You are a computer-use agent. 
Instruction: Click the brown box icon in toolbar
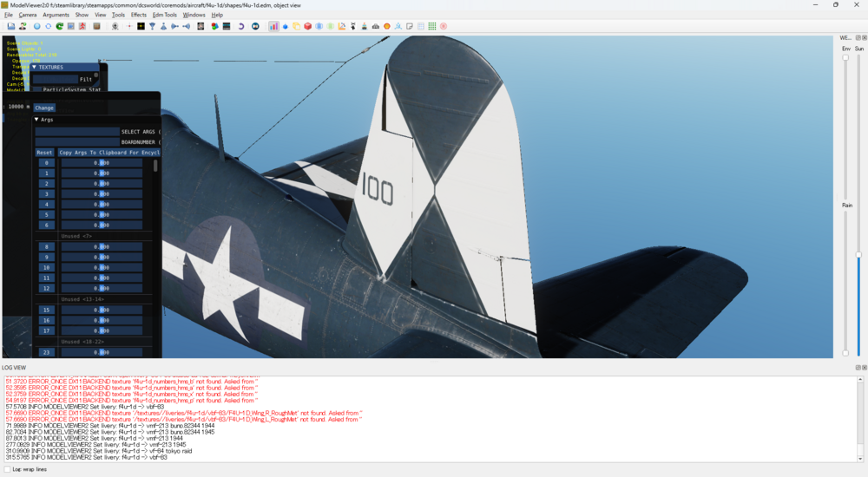pos(97,26)
